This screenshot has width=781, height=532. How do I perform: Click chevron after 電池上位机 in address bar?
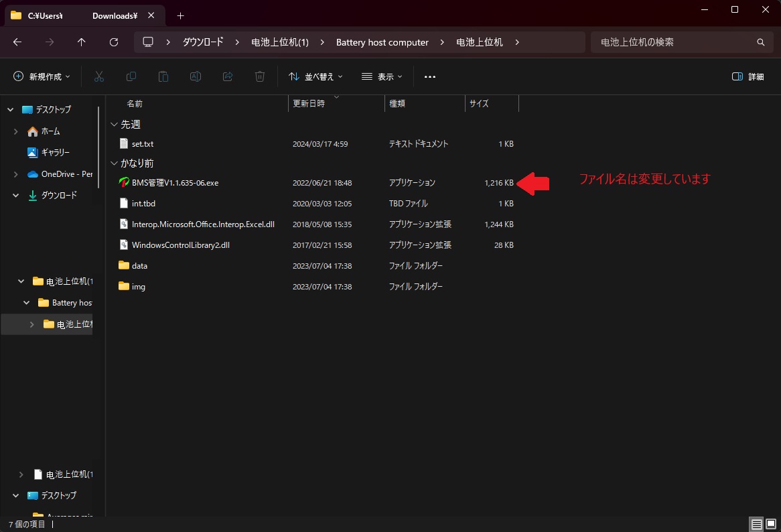click(x=517, y=42)
